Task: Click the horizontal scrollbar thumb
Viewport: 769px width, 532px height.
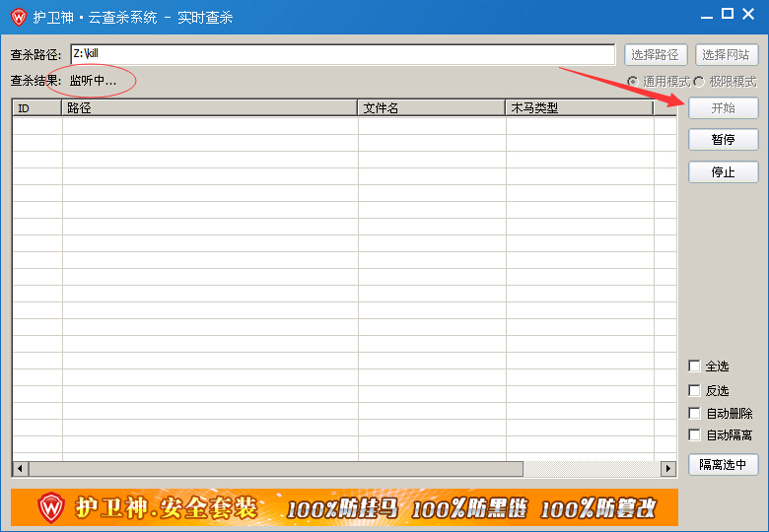Action: pos(276,469)
